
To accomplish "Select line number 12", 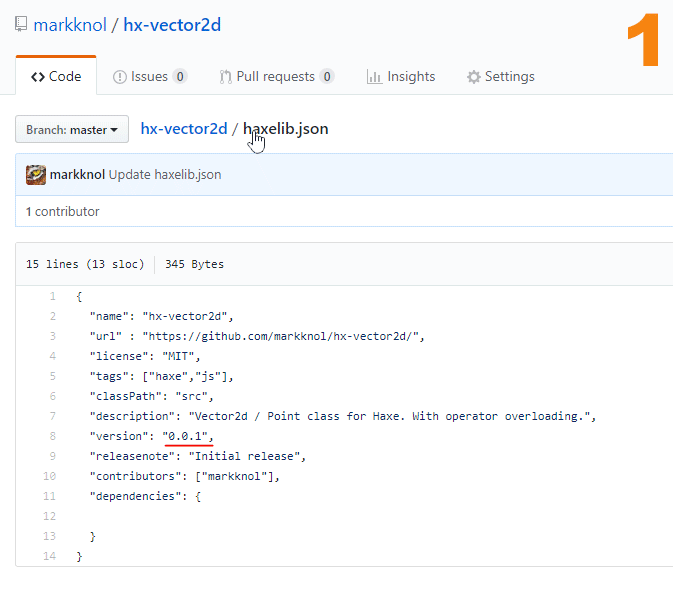I will (50, 516).
